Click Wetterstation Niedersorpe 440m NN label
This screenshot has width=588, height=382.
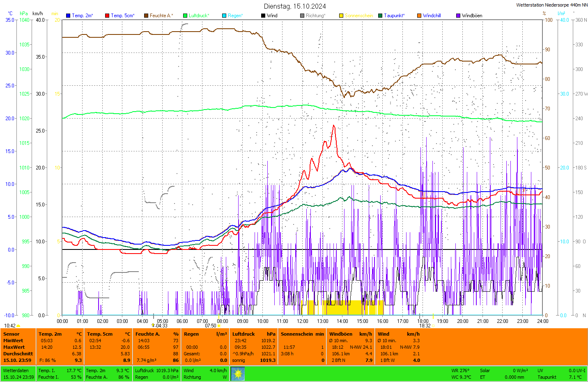tap(551, 5)
